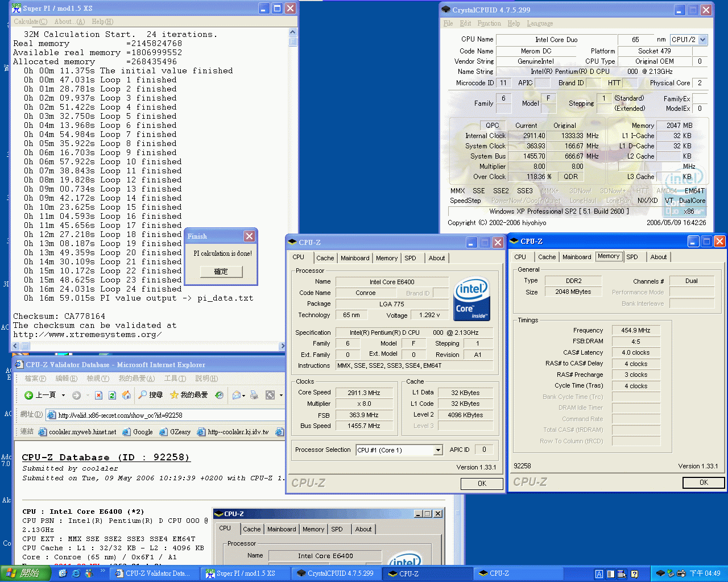Click the History icon in IE toolbar
Image resolution: width=728 pixels, height=582 pixels.
click(x=220, y=395)
